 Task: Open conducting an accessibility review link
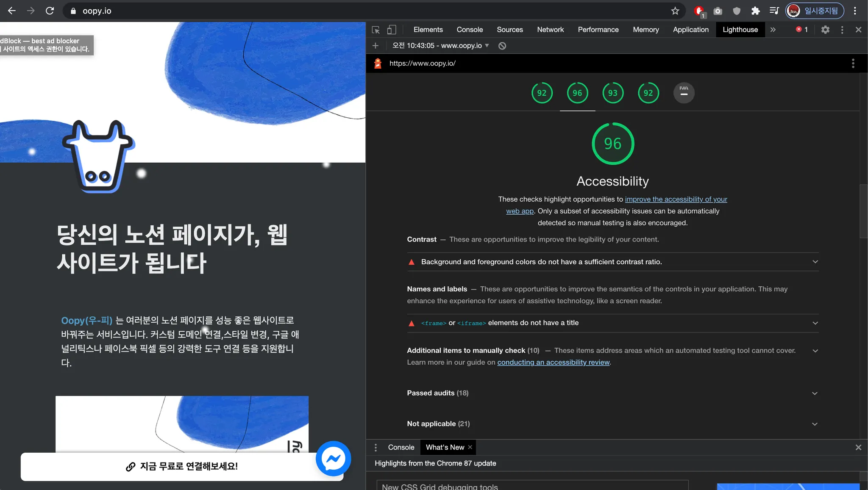point(553,362)
